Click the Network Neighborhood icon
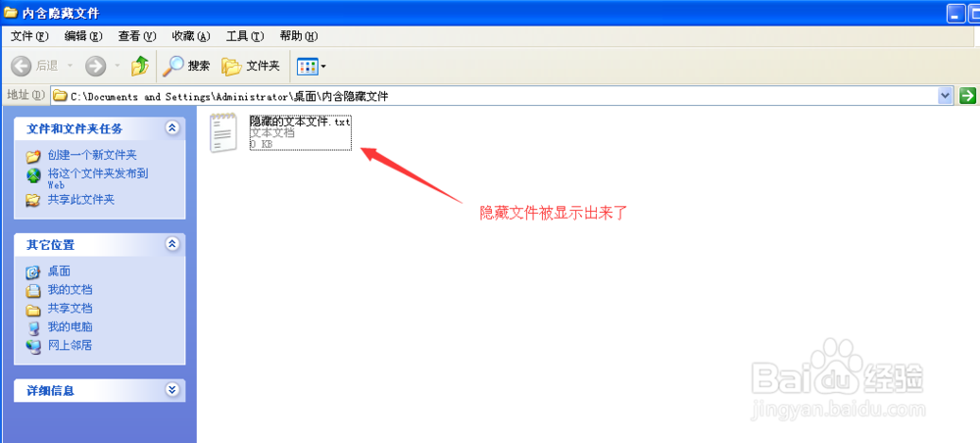Viewport: 980px width, 443px height. click(x=33, y=346)
